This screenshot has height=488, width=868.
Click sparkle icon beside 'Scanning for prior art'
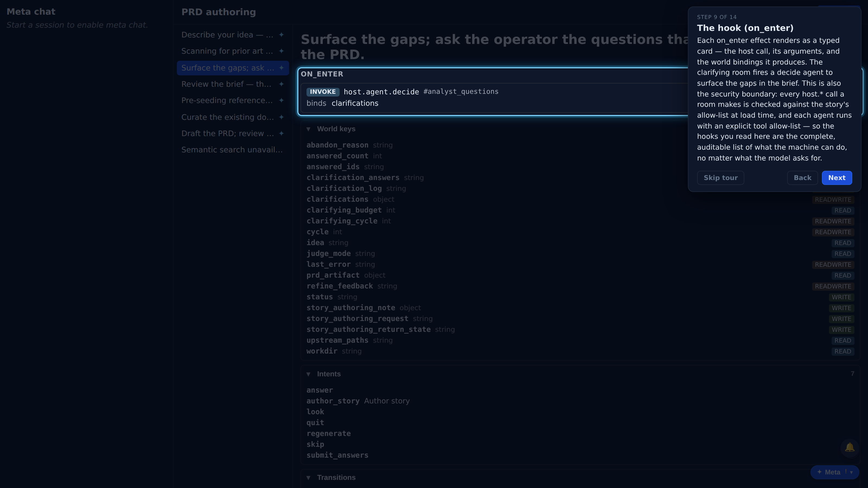coord(281,51)
